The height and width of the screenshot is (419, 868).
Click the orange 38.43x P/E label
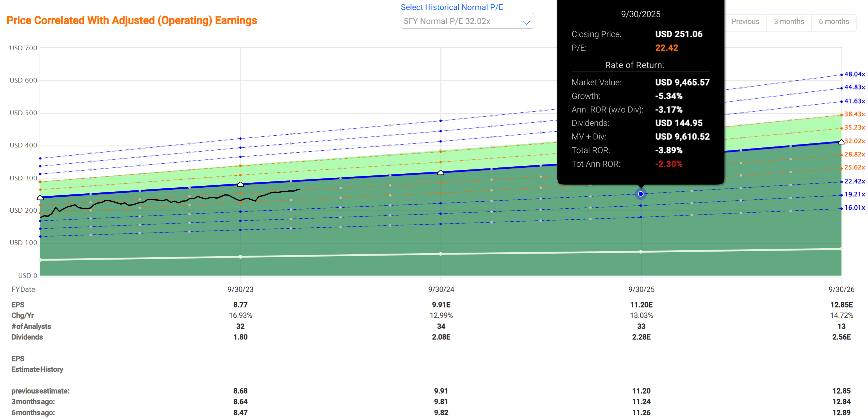click(x=854, y=114)
